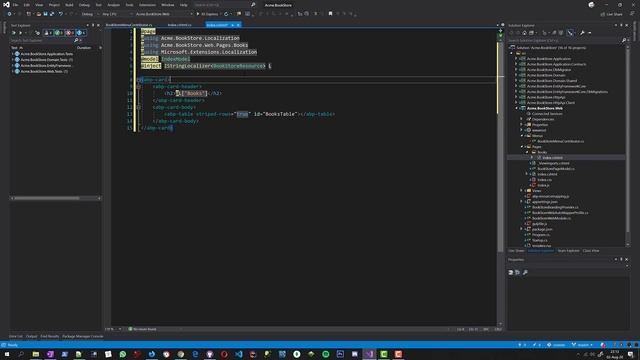Start debugging with IIS Express button
This screenshot has height=360, width=640.
click(x=208, y=14)
